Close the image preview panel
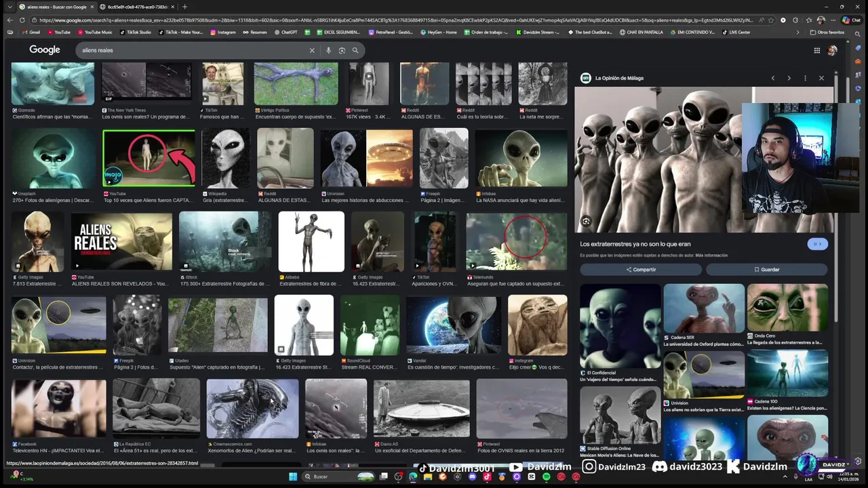868x488 pixels. coord(821,78)
